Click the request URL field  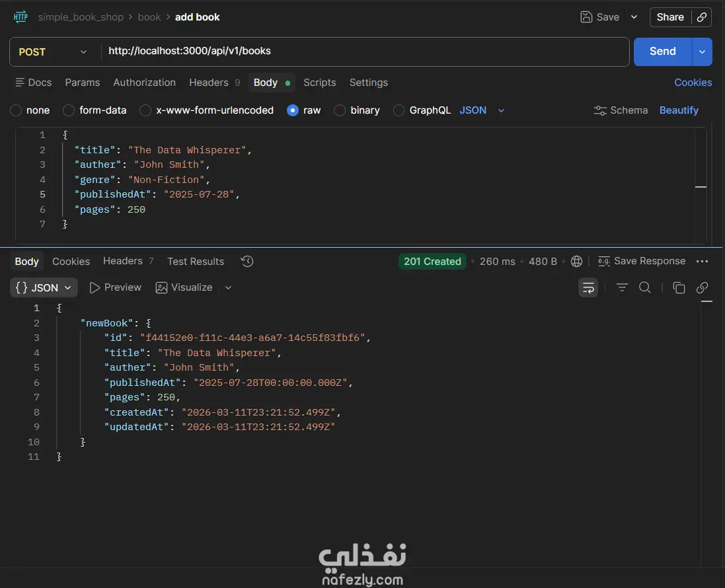pos(363,51)
